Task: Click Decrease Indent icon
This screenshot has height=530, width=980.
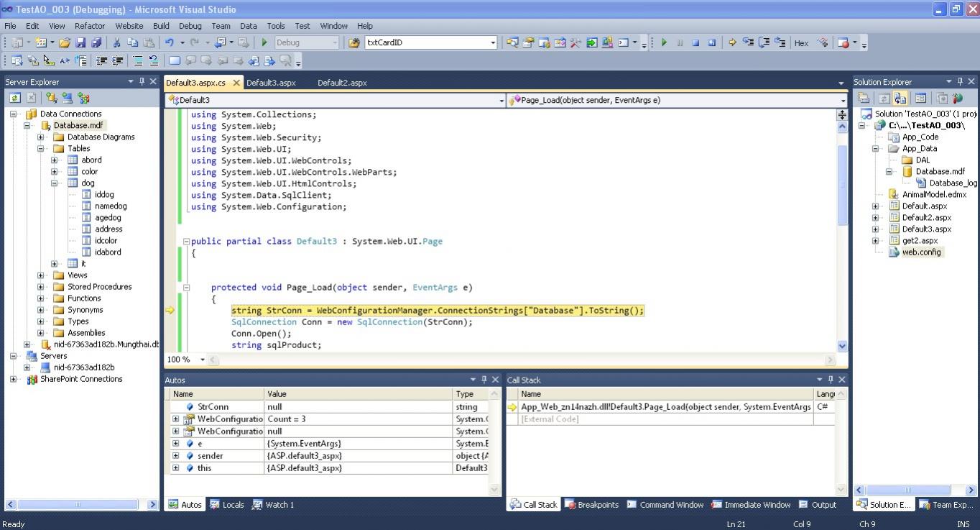Action: point(102,60)
